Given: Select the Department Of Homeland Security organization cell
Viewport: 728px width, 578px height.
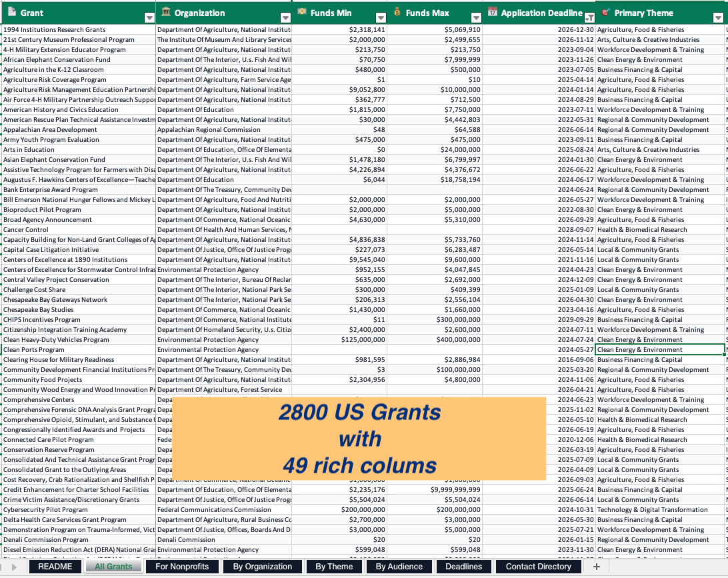Looking at the screenshot, I should pos(224,329).
